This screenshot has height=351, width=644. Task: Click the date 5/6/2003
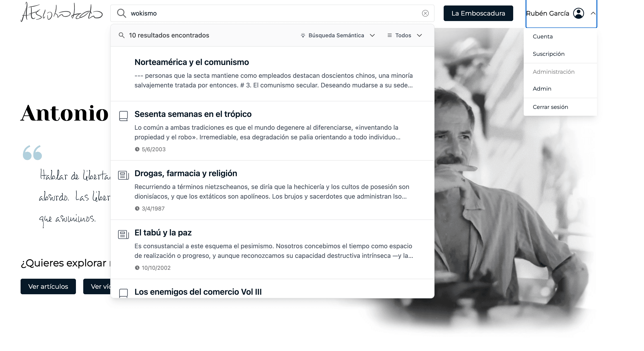pos(153,149)
